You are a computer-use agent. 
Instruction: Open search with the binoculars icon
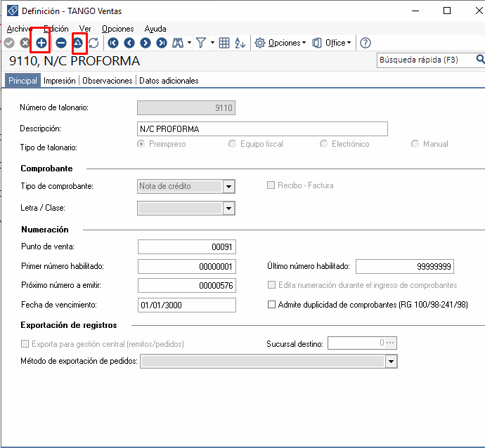178,43
